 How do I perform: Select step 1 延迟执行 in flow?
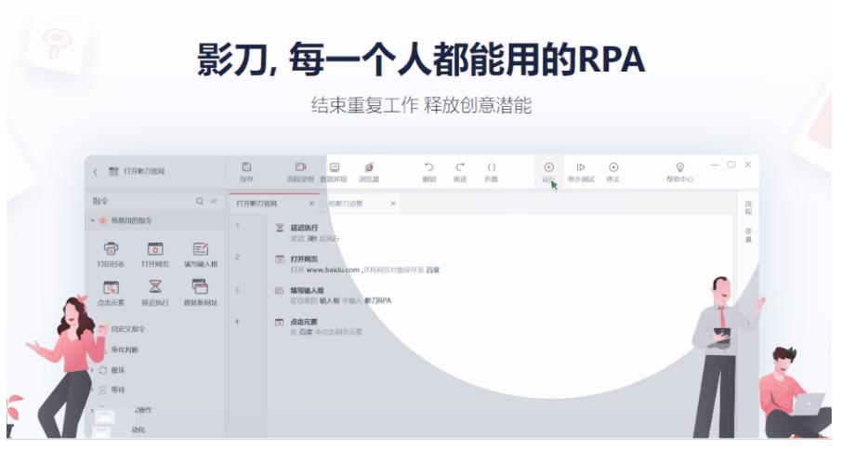pos(305,228)
